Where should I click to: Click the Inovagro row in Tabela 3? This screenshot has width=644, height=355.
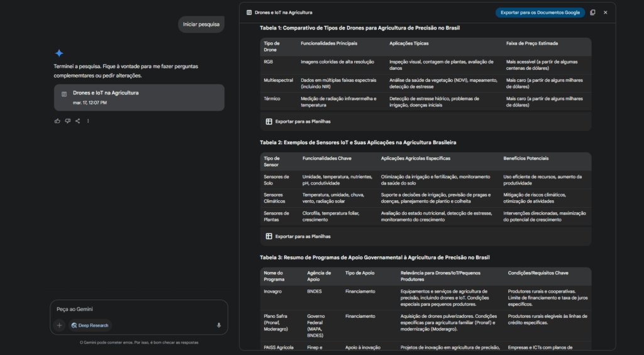pyautogui.click(x=274, y=291)
